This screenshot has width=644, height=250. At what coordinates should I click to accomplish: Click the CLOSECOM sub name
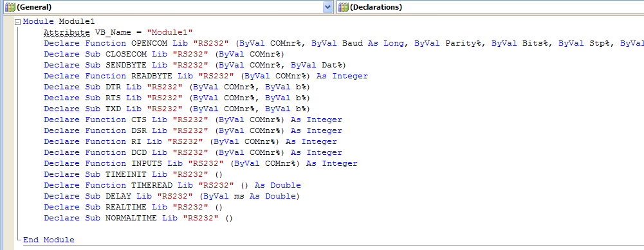(x=126, y=54)
